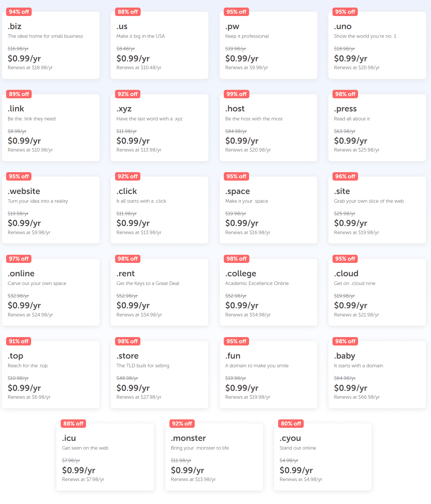Screen dimensions: 431x504
Task: Select the .biz domain card
Action: 51,45
